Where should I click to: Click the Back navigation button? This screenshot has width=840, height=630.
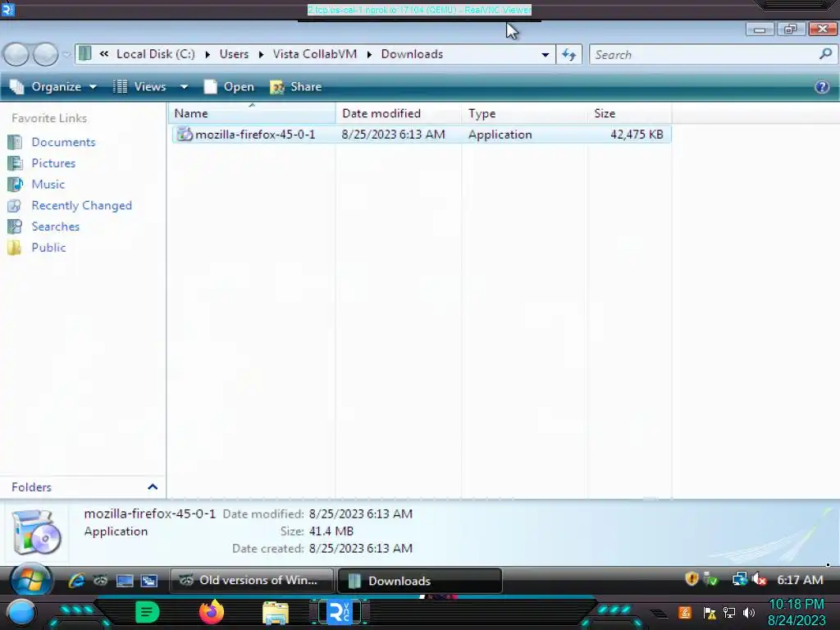click(16, 55)
